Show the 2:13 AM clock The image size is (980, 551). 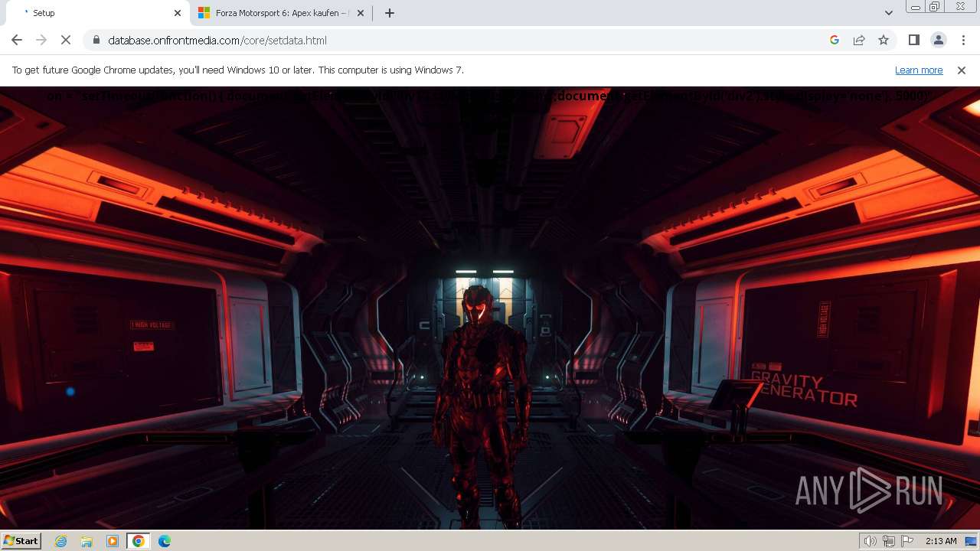coord(940,541)
